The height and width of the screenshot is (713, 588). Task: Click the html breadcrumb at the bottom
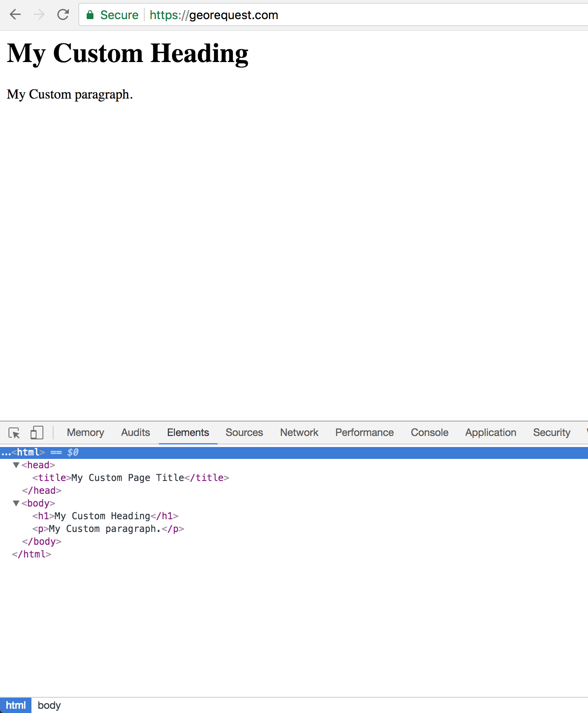(16, 705)
